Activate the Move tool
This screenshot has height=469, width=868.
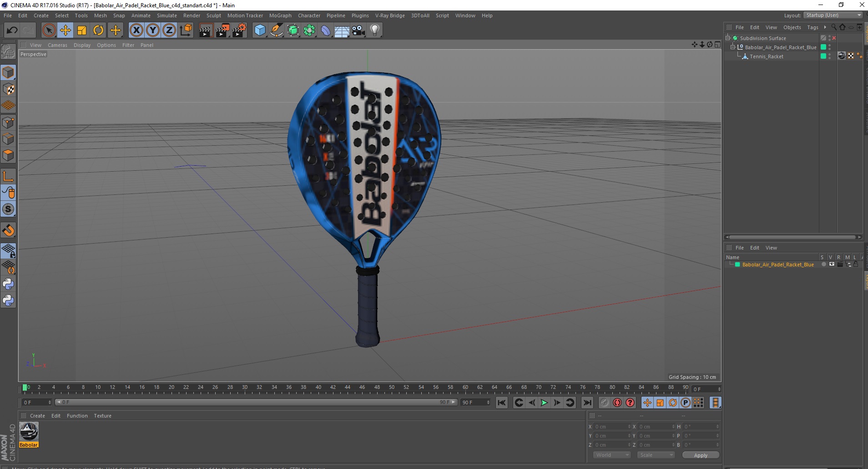click(x=66, y=31)
